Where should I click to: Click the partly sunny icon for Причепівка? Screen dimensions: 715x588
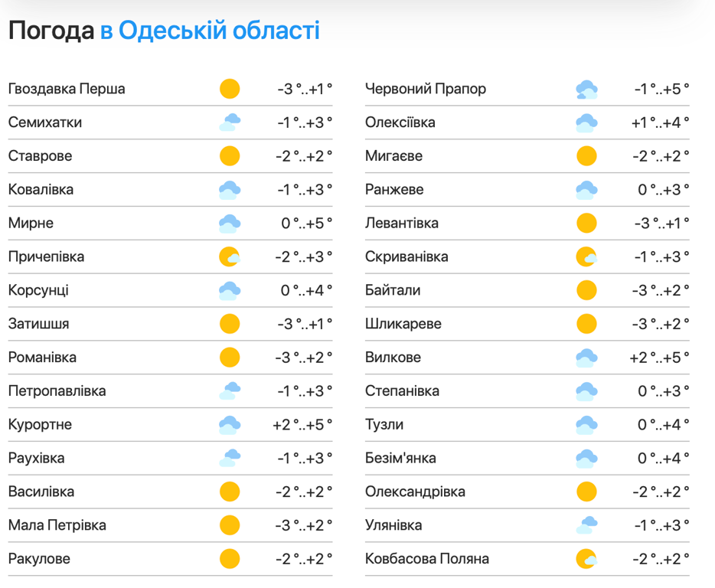tap(230, 256)
